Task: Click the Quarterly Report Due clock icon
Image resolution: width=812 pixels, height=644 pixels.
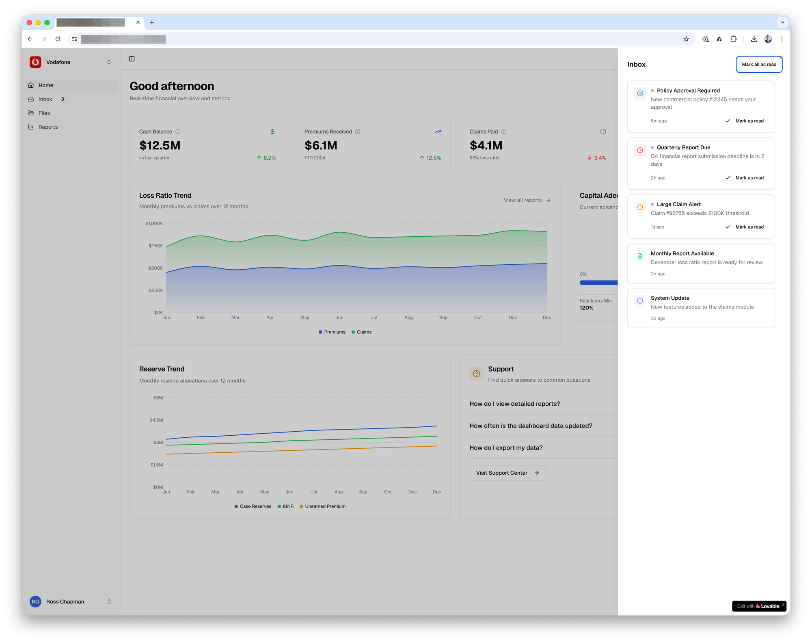Action: 640,150
